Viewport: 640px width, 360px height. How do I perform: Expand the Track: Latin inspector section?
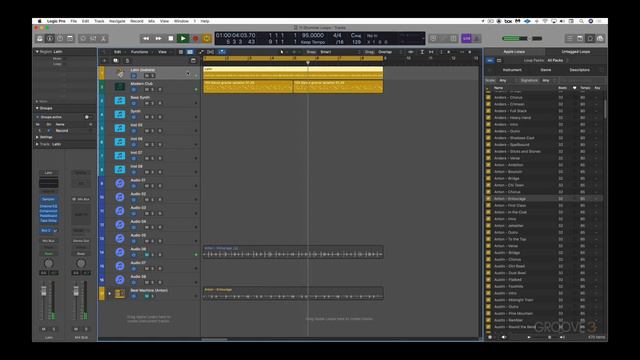click(37, 144)
